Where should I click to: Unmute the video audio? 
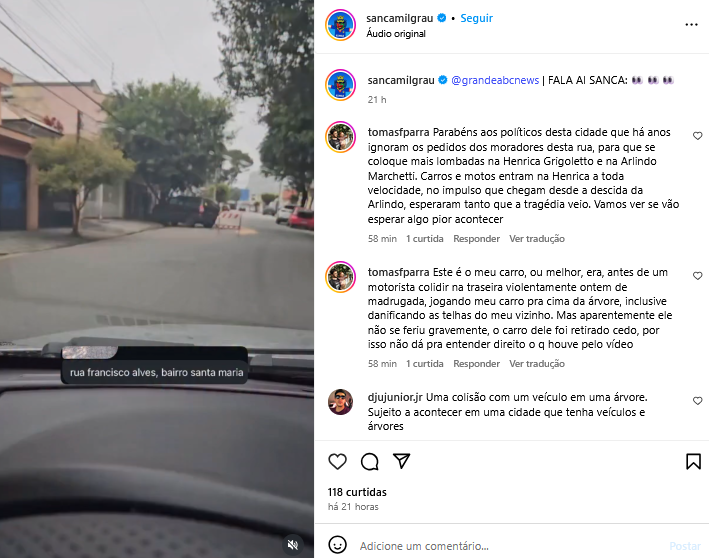click(293, 544)
